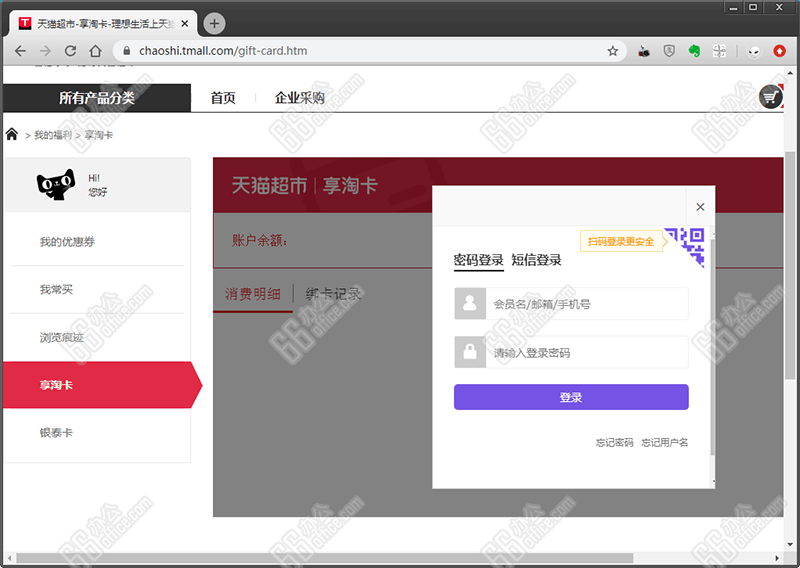Screen dimensions: 800x568
Task: Open the shopping cart icon
Action: pyautogui.click(x=770, y=96)
